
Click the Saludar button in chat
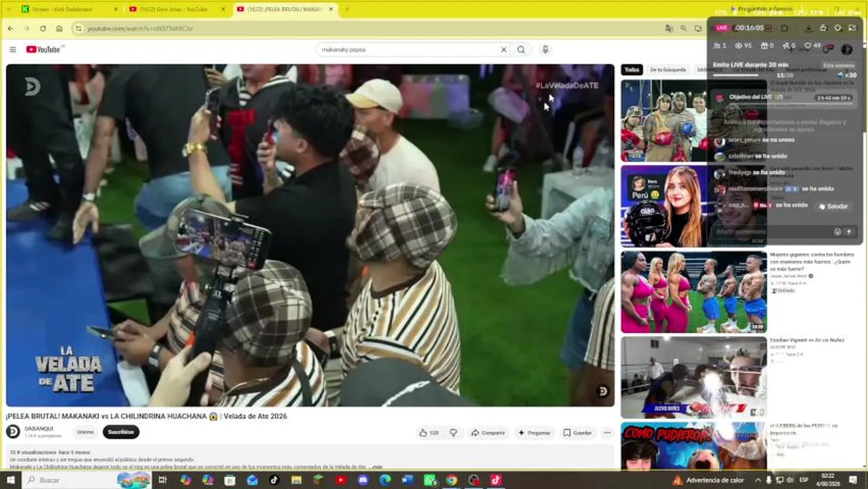pyautogui.click(x=833, y=206)
